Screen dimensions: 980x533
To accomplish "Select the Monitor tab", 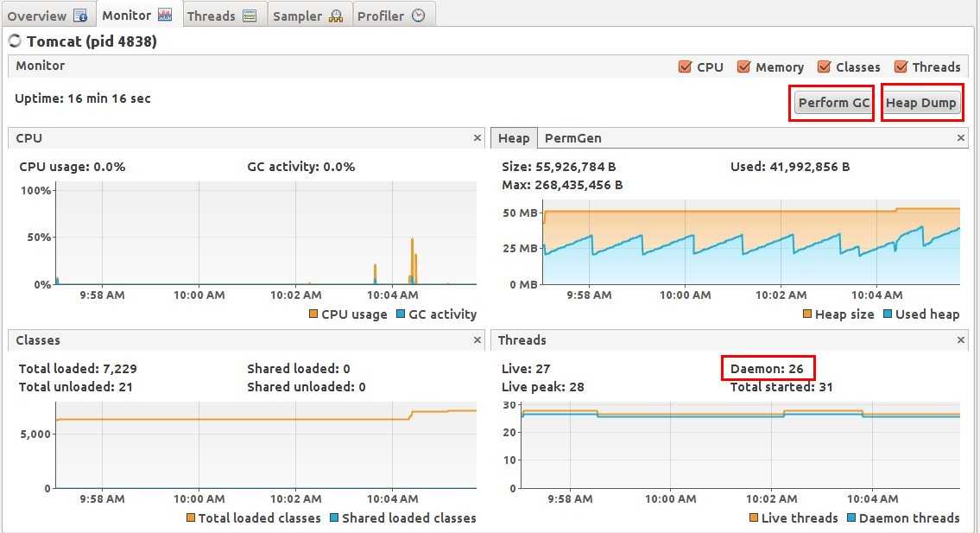I will (x=137, y=15).
